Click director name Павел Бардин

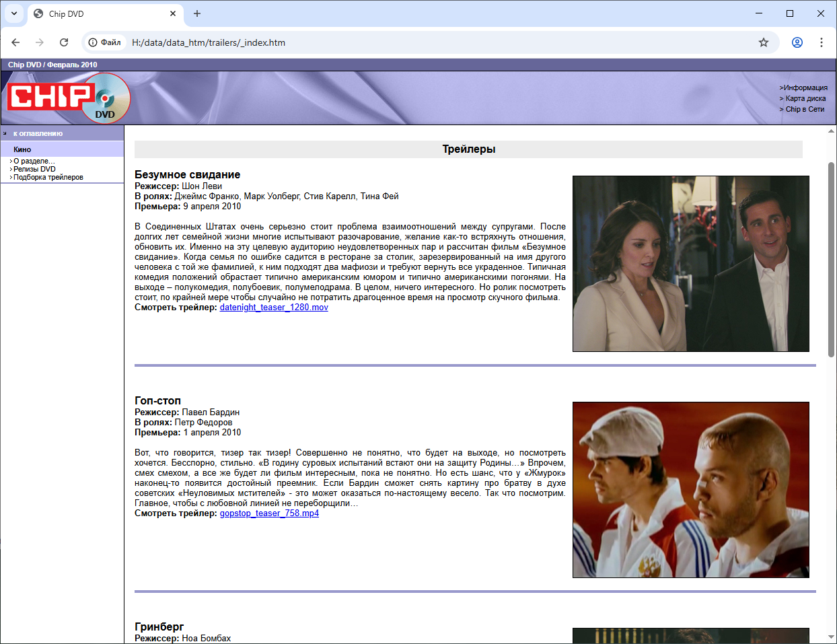click(211, 413)
